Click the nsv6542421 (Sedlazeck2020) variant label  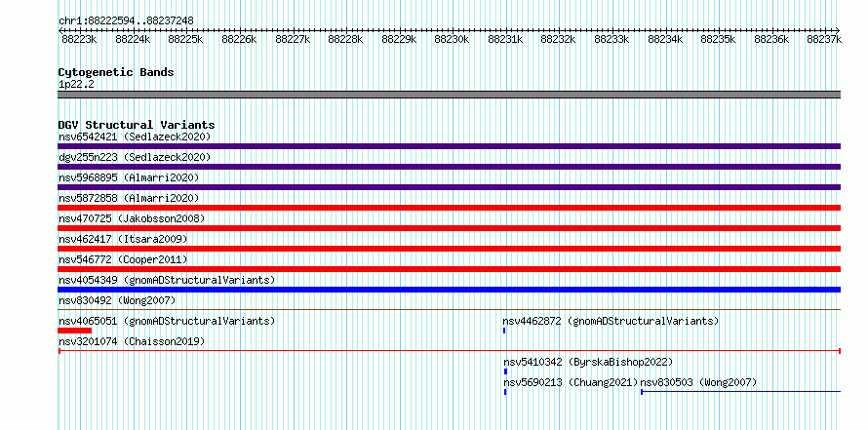tap(135, 137)
